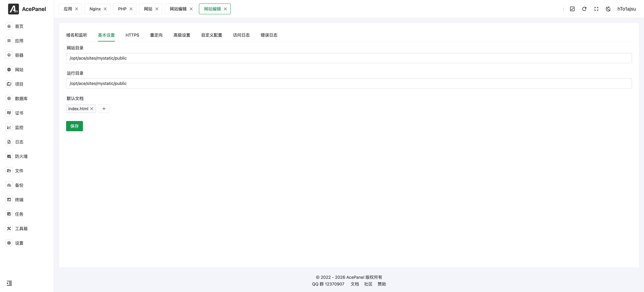Screen dimensions: 644x292
Task: Click the checkbox task icon in header
Action: 572,9
